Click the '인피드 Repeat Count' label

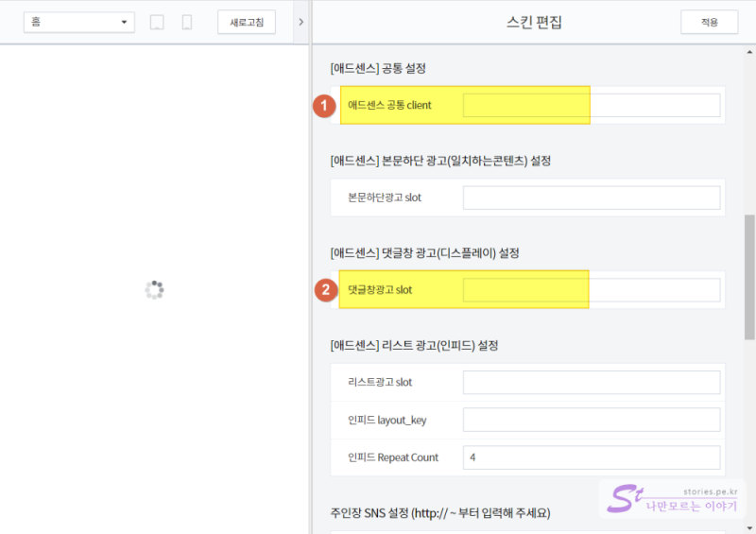point(393,457)
